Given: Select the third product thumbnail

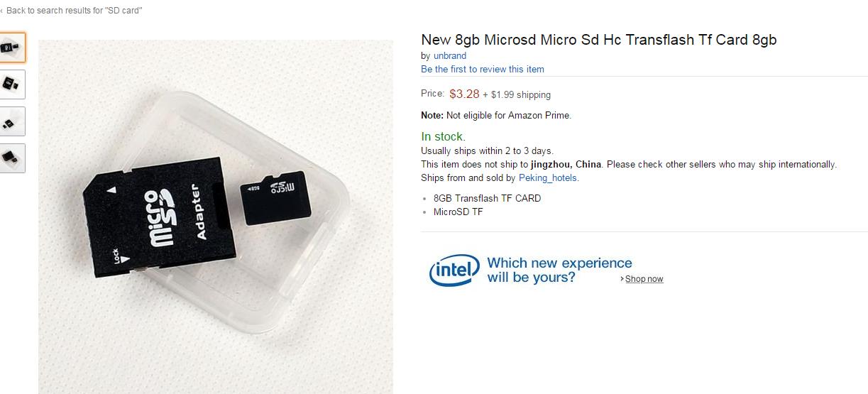Looking at the screenshot, I should click(12, 121).
